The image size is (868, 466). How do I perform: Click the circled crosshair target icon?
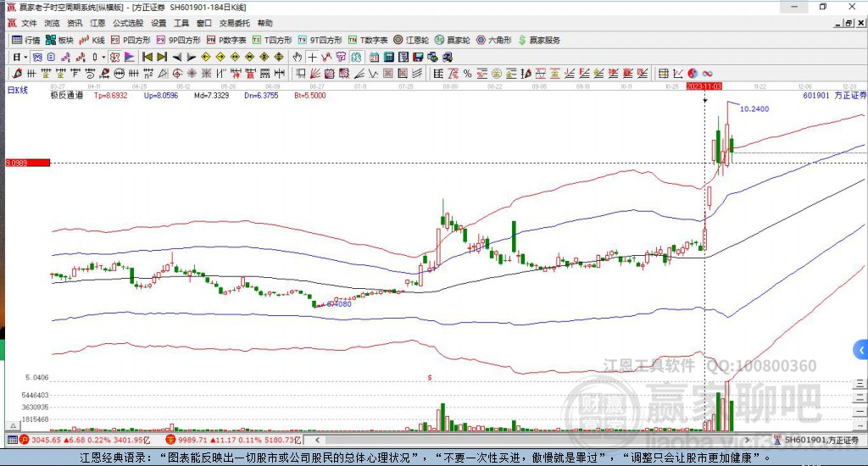pyautogui.click(x=177, y=73)
